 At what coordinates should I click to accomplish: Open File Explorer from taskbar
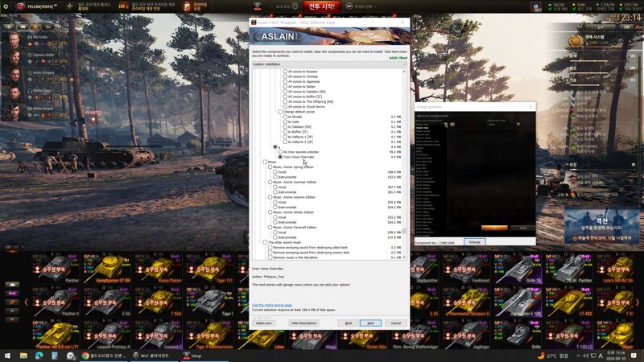point(23,356)
